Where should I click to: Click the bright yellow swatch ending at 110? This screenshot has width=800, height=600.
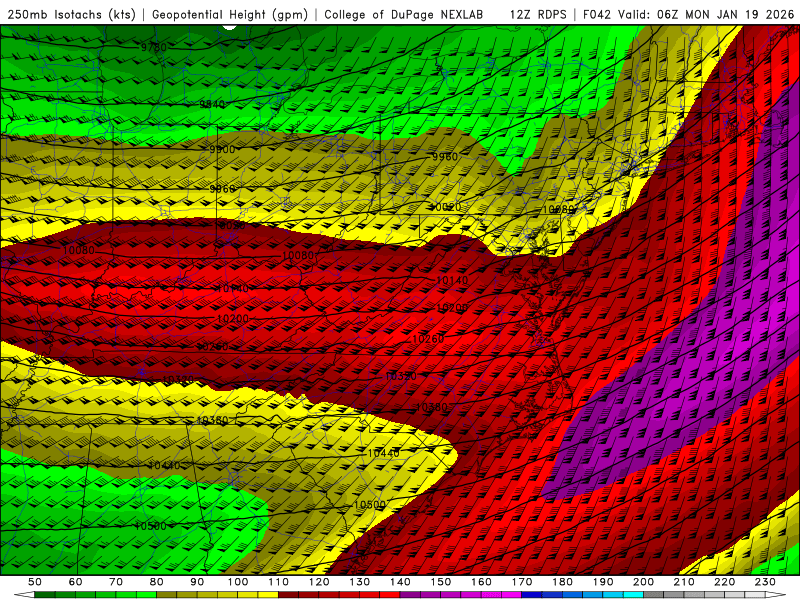268,595
